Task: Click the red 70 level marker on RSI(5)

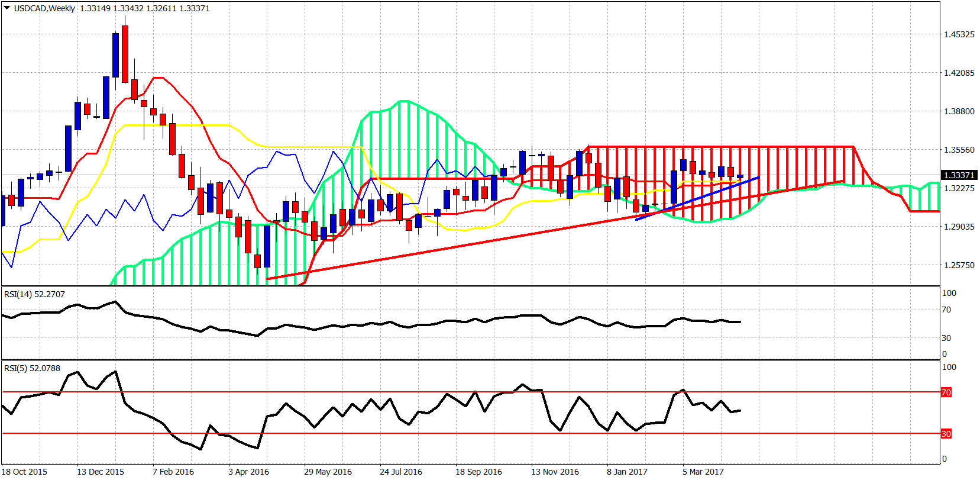Action: click(x=946, y=392)
